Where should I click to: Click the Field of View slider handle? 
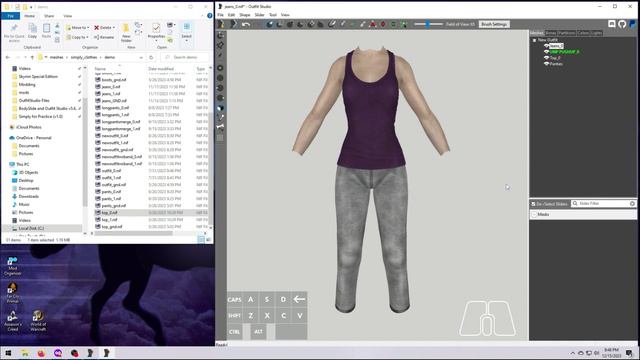point(427,24)
